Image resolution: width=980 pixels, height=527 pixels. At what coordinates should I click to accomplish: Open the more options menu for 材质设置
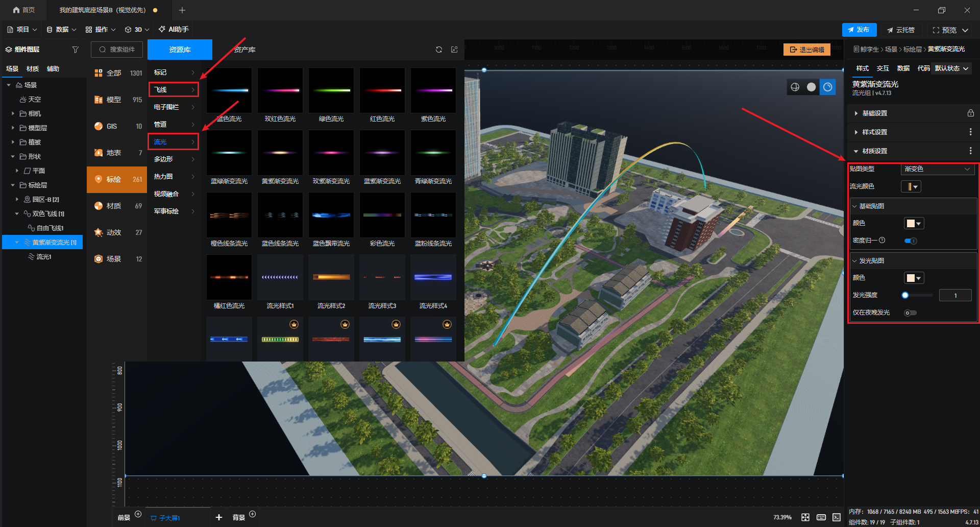[x=970, y=151]
